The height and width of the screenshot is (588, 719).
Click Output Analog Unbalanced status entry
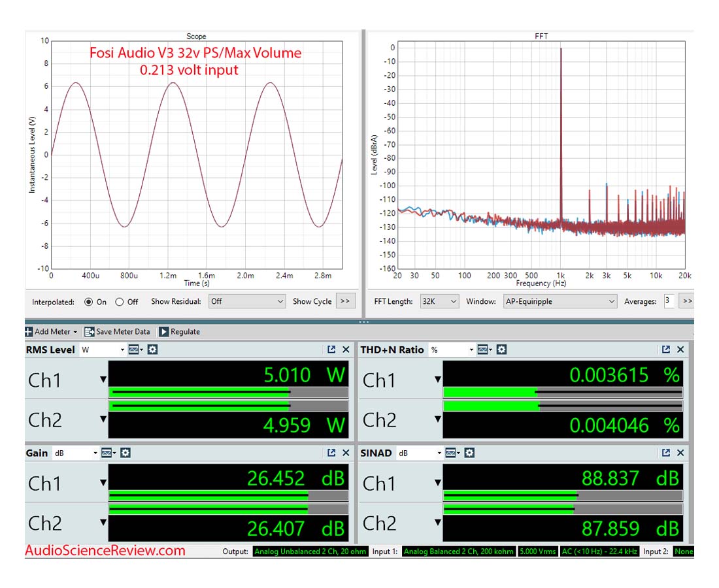(310, 551)
